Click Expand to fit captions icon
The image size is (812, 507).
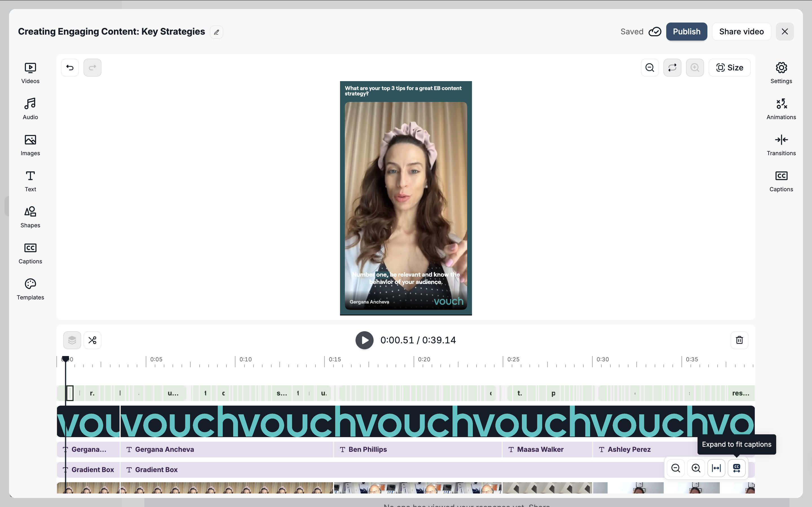coord(736,468)
